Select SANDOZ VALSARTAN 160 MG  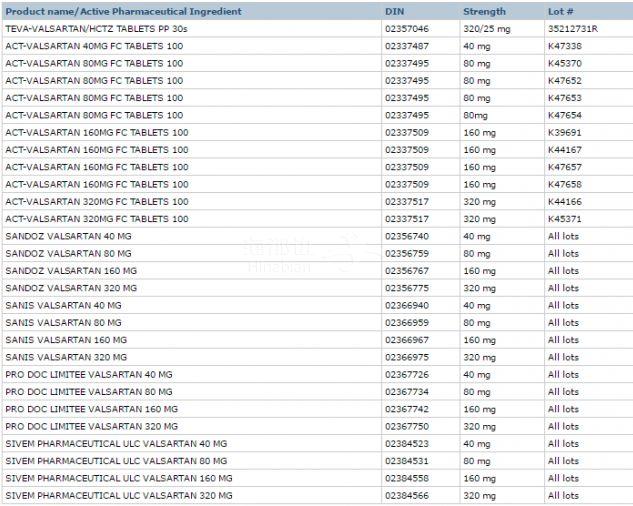coord(71,271)
